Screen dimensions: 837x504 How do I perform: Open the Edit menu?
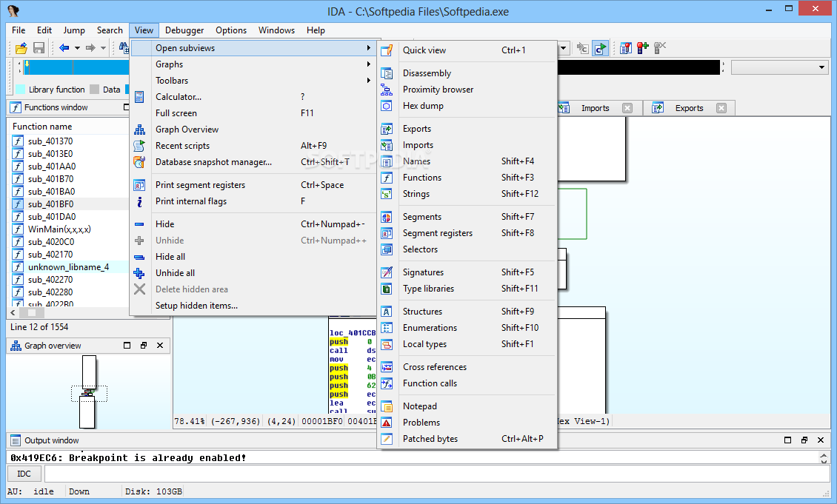[x=44, y=30]
